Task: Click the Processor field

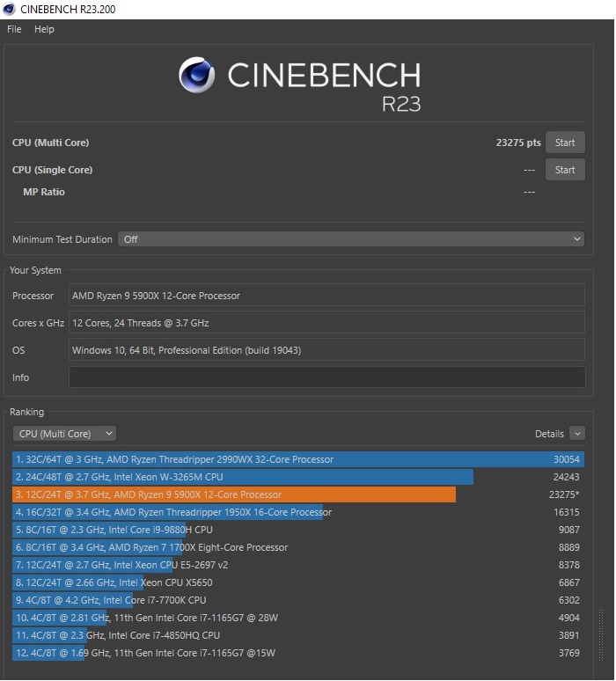Action: (x=326, y=296)
